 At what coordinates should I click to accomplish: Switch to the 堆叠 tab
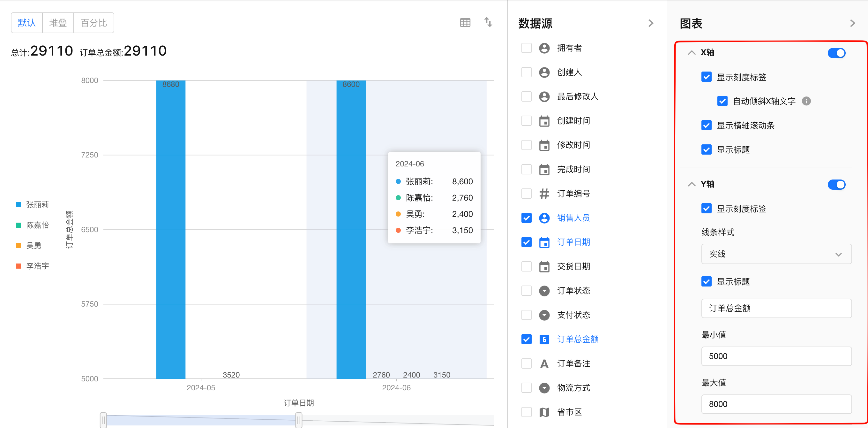(58, 23)
